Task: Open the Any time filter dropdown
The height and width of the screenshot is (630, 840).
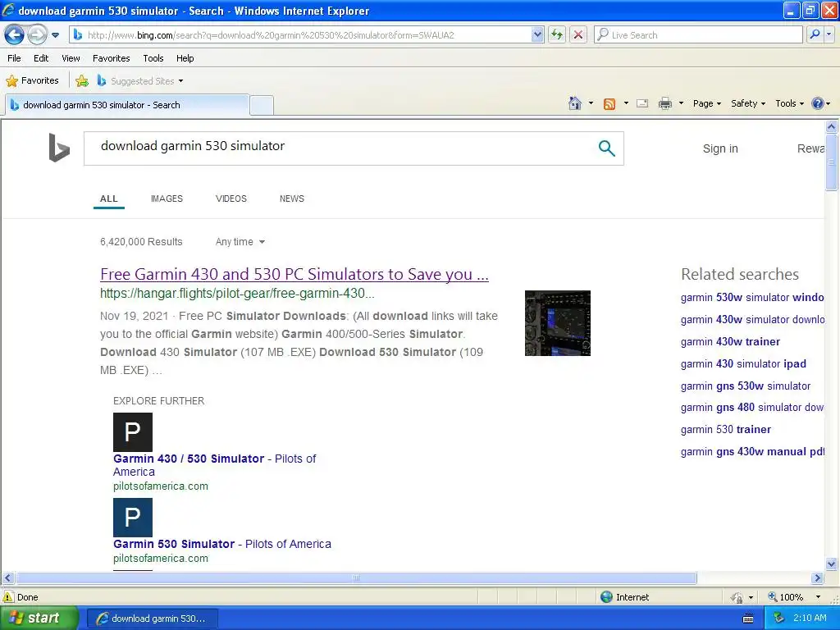Action: 240,242
